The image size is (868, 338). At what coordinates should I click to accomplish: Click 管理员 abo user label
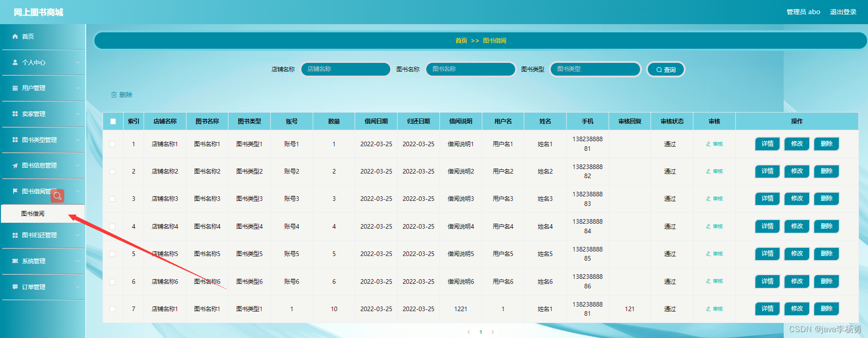click(x=803, y=12)
